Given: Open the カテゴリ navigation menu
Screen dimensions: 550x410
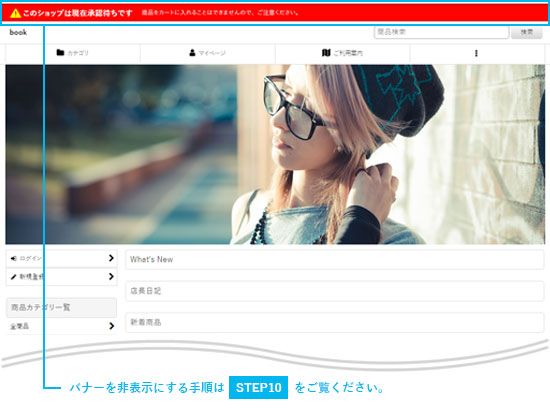Looking at the screenshot, I should click(73, 53).
